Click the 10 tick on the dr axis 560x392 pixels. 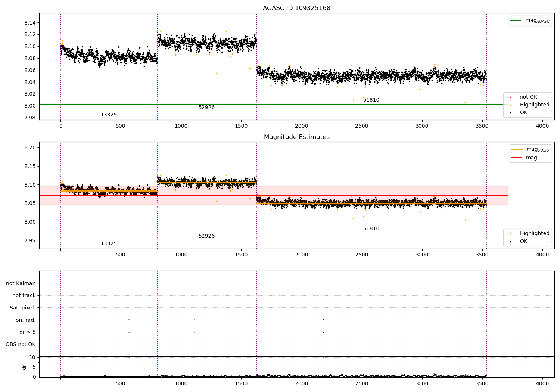point(32,357)
